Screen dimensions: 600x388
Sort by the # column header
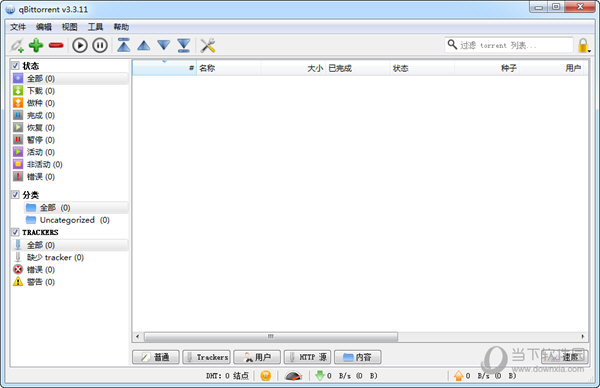pos(165,68)
